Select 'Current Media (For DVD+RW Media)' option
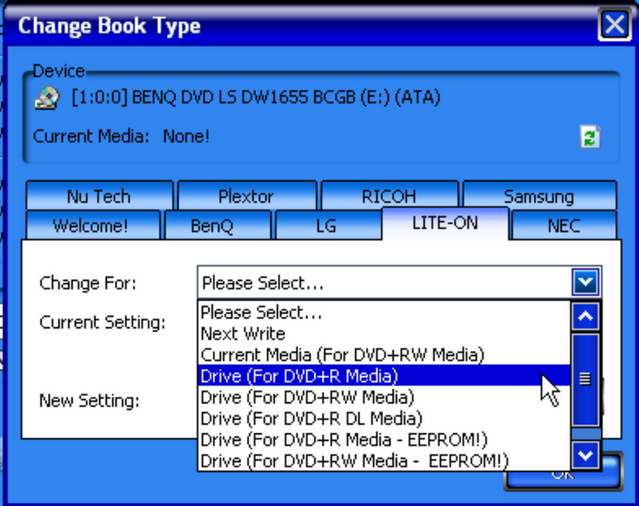639x506 pixels. tap(384, 355)
